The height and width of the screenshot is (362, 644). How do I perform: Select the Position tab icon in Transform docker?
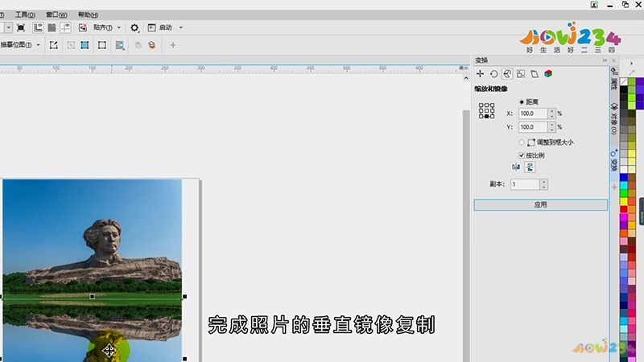(480, 74)
